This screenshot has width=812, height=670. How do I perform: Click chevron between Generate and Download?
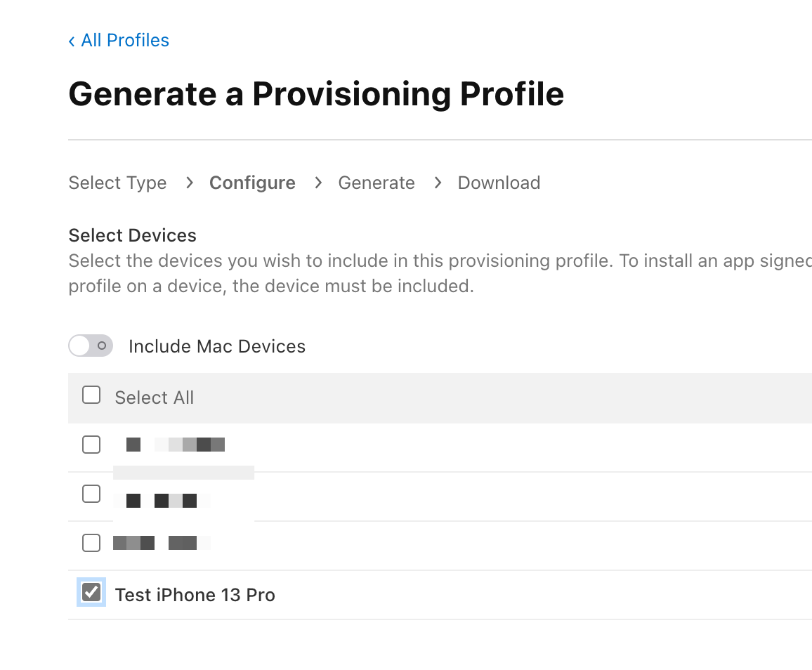pyautogui.click(x=438, y=183)
